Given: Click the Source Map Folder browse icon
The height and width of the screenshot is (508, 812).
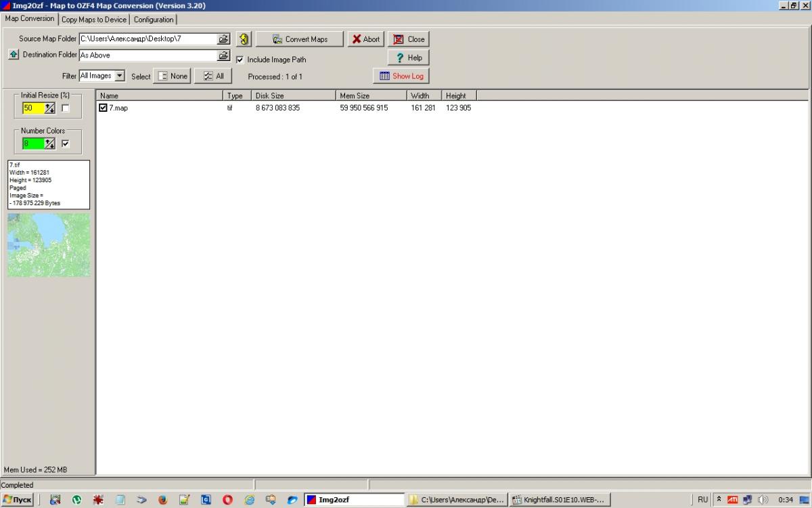Looking at the screenshot, I should point(223,39).
